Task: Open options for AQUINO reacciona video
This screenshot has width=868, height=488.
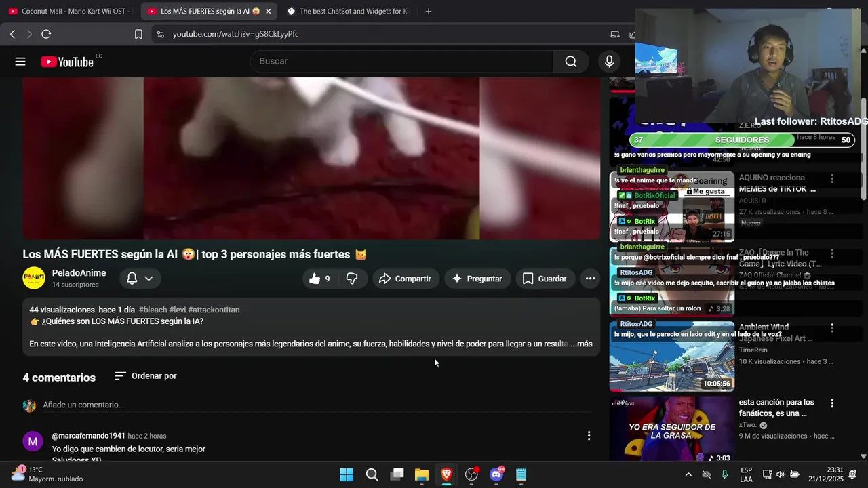Action: click(x=832, y=178)
